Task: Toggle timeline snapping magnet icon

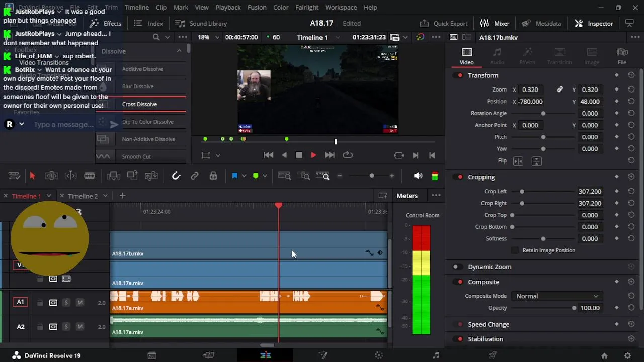Action: pyautogui.click(x=176, y=176)
